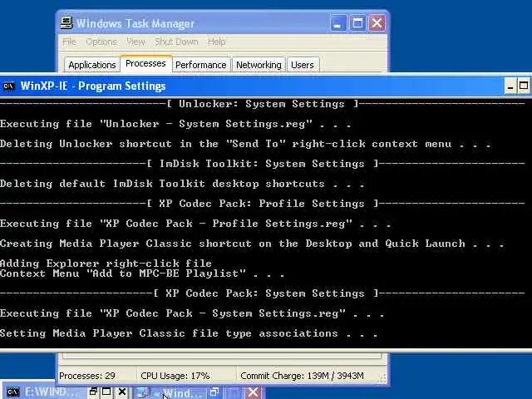The image size is (532, 399).
Task: Restore the minimized E:\WIND console window
Action: tap(93, 392)
